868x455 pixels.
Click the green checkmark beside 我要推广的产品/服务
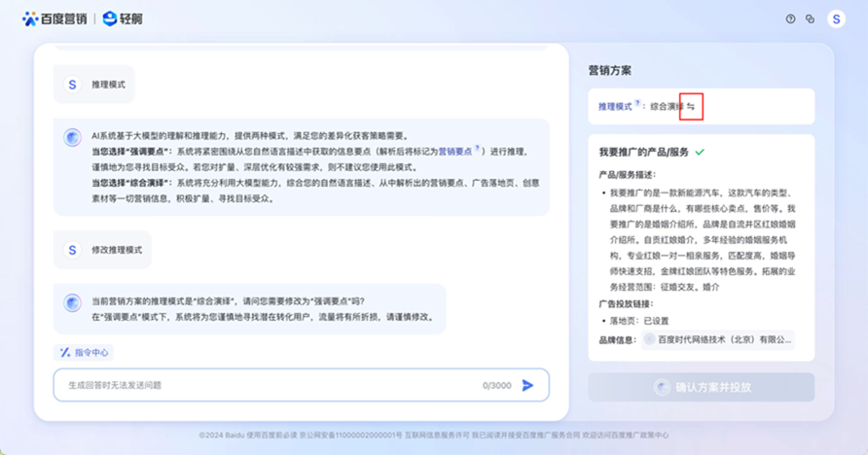click(x=700, y=153)
